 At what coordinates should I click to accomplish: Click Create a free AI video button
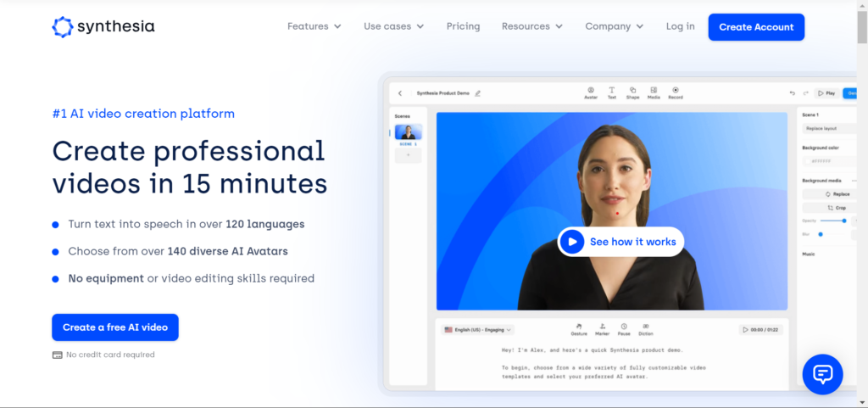115,327
